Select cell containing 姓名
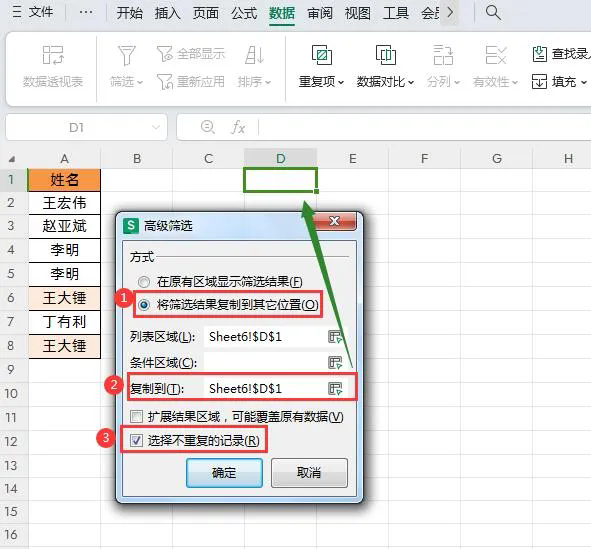 (64, 180)
